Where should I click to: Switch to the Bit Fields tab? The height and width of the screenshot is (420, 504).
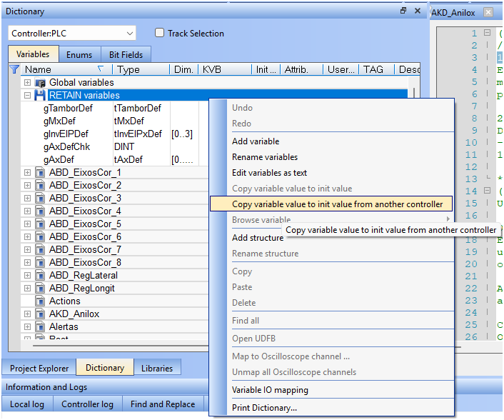126,55
